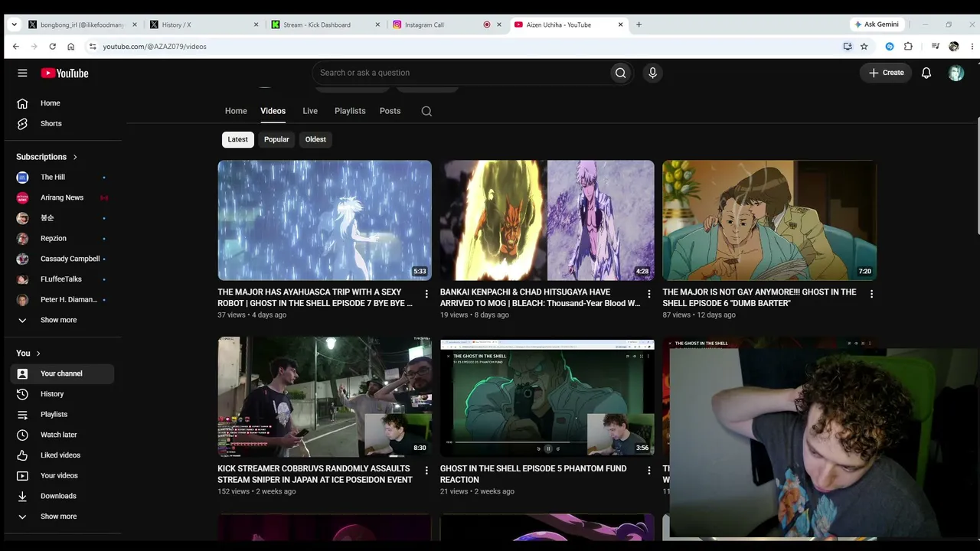Switch to the Instagram Call browser tab
The image size is (980, 551).
446,24
